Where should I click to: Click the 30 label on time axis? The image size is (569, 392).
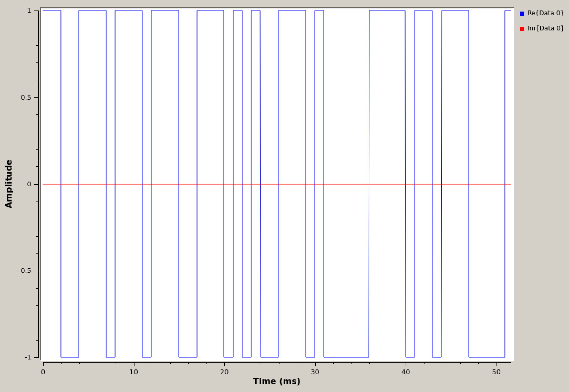[315, 372]
